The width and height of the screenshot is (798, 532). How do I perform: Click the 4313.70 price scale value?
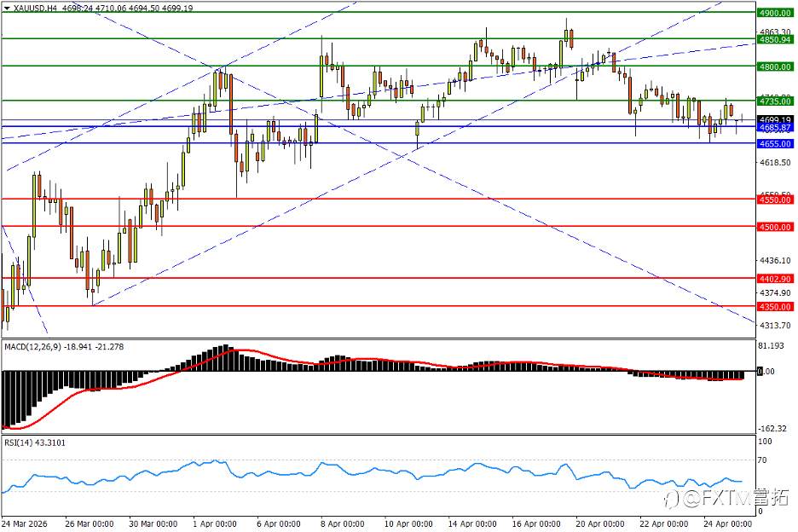[775, 326]
